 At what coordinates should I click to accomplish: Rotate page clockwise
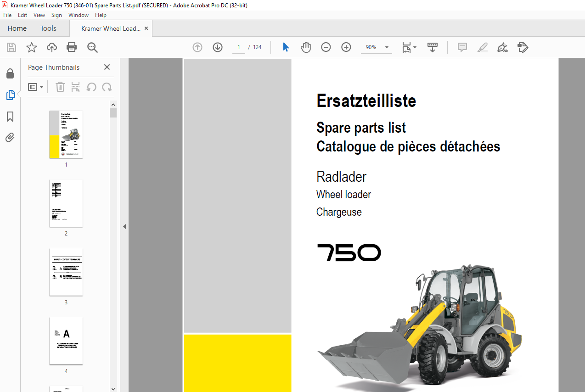click(x=107, y=87)
